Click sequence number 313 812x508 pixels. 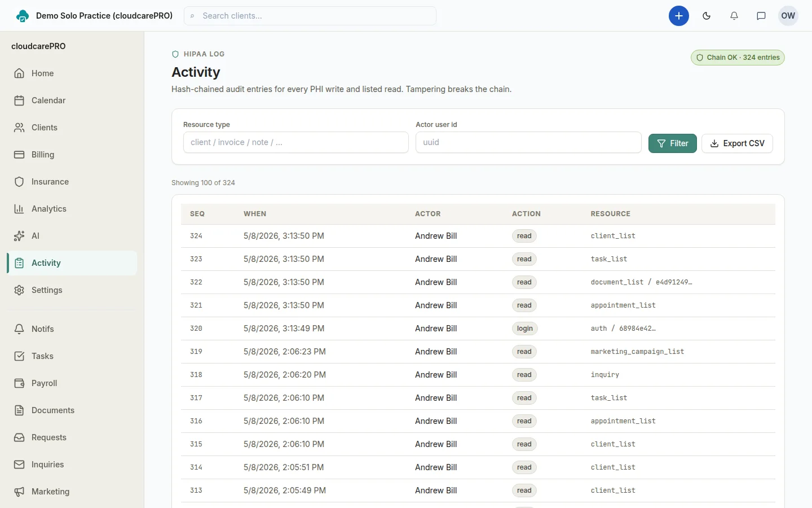[196, 491]
